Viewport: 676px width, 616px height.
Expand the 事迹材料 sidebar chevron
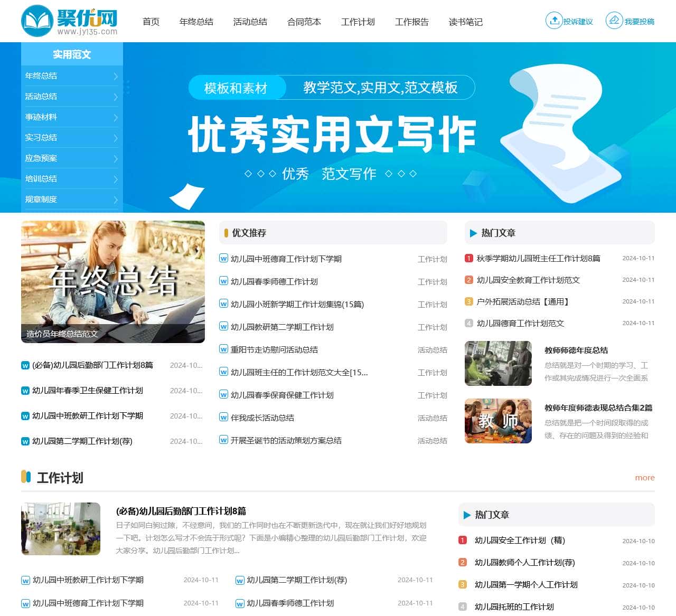click(x=116, y=117)
